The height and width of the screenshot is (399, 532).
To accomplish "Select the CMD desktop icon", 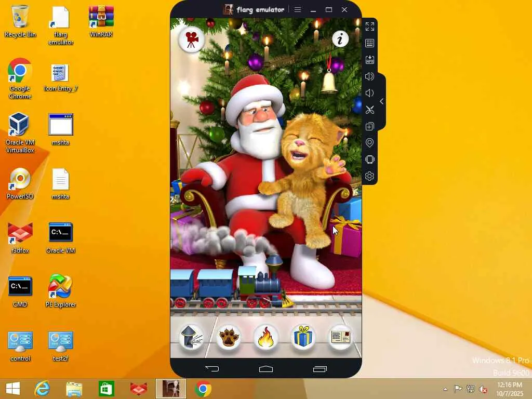I will point(20,292).
